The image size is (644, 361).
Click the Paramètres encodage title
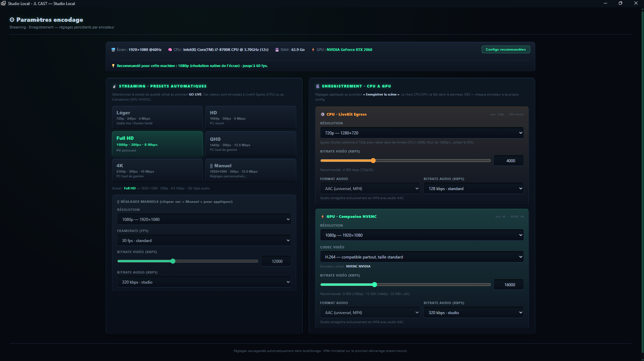click(50, 20)
